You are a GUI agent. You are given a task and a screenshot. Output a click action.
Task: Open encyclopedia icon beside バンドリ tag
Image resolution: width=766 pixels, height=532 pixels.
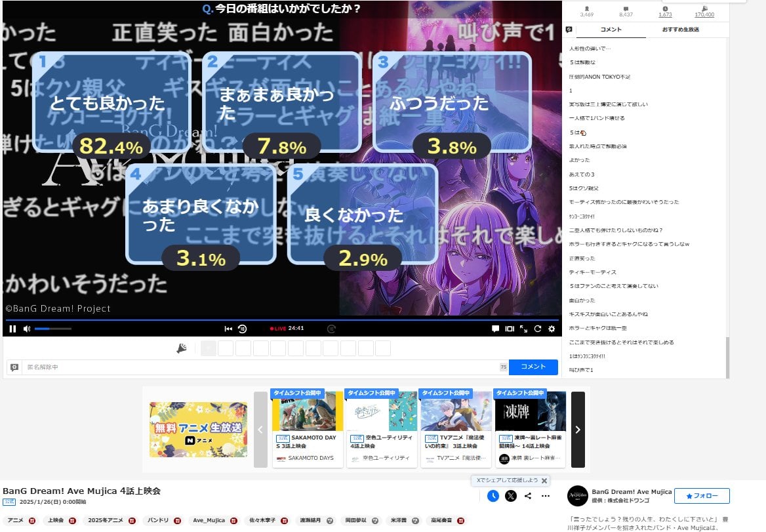[177, 521]
